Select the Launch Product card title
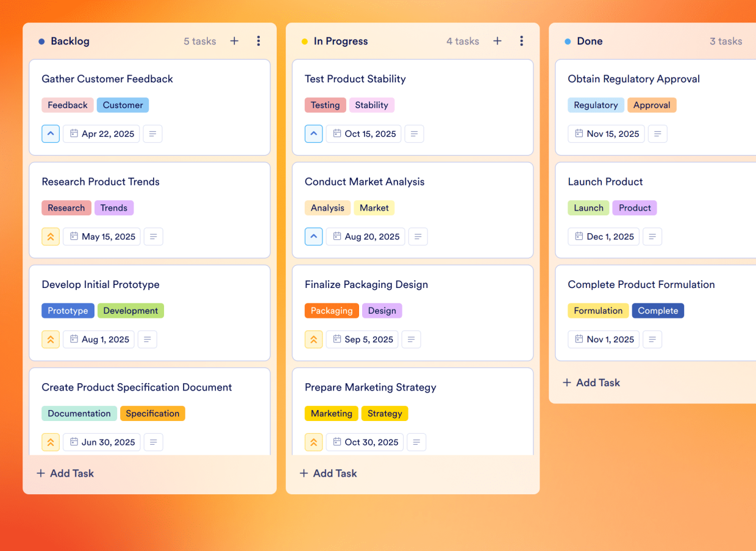Image resolution: width=756 pixels, height=551 pixels. pyautogui.click(x=605, y=181)
